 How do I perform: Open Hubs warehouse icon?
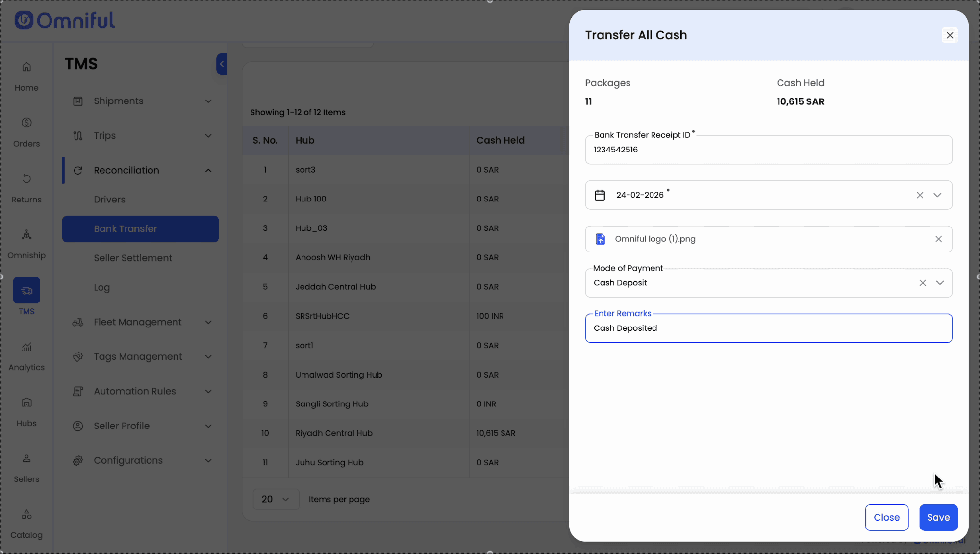(x=26, y=403)
